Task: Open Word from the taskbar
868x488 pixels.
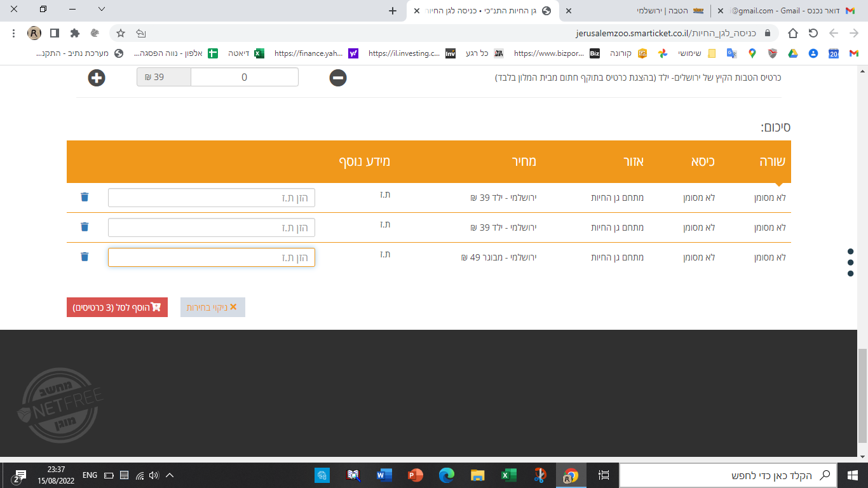Action: [384, 475]
